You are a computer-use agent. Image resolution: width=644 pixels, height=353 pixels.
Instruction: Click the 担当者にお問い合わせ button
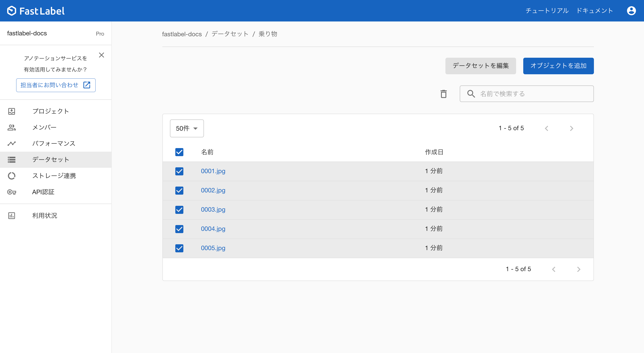coord(56,85)
